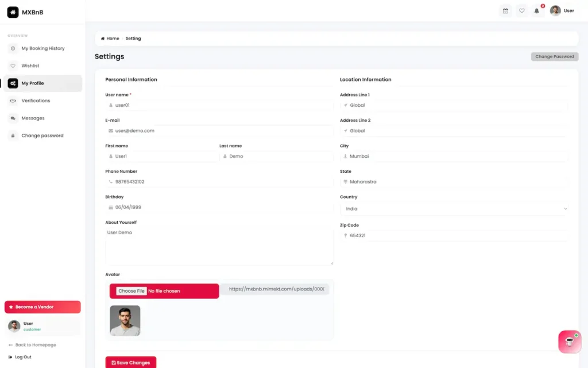Click the Messages chat bubble icon

click(x=13, y=118)
